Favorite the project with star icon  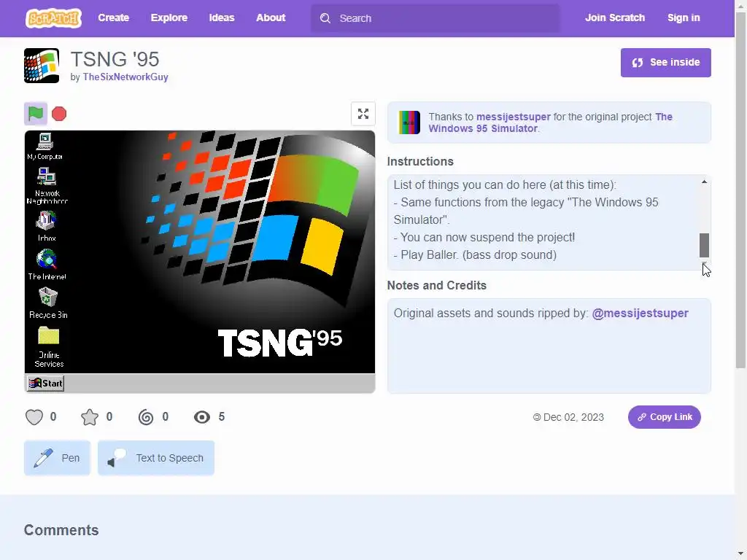(90, 417)
